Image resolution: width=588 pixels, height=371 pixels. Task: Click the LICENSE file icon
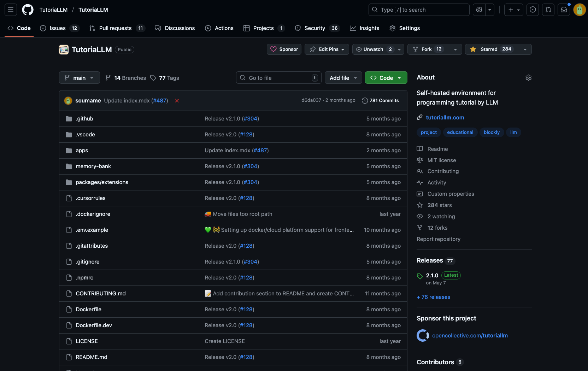tap(69, 341)
